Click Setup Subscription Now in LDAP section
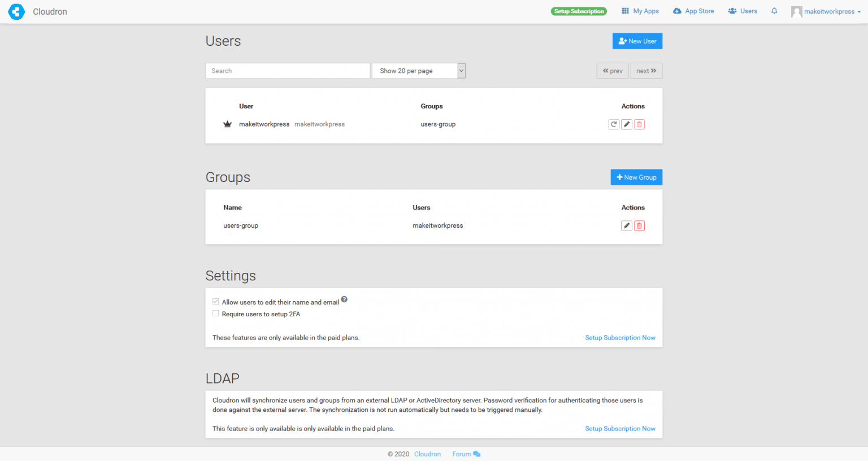 [x=620, y=428]
